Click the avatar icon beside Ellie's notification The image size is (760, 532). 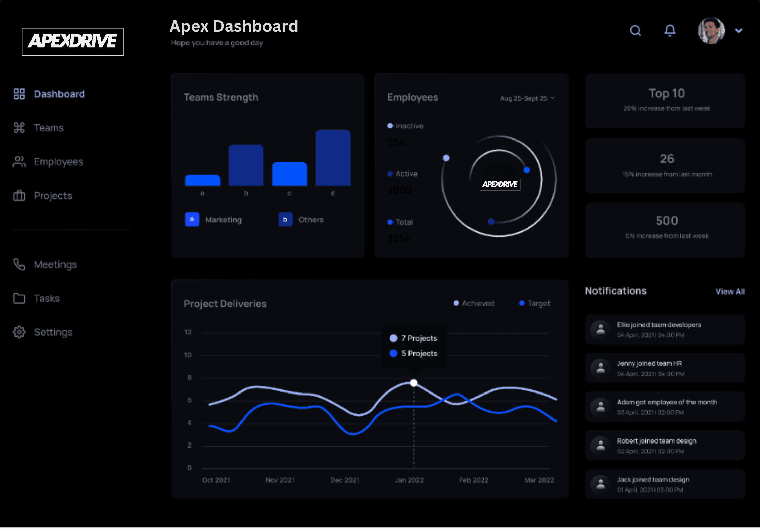pyautogui.click(x=601, y=329)
